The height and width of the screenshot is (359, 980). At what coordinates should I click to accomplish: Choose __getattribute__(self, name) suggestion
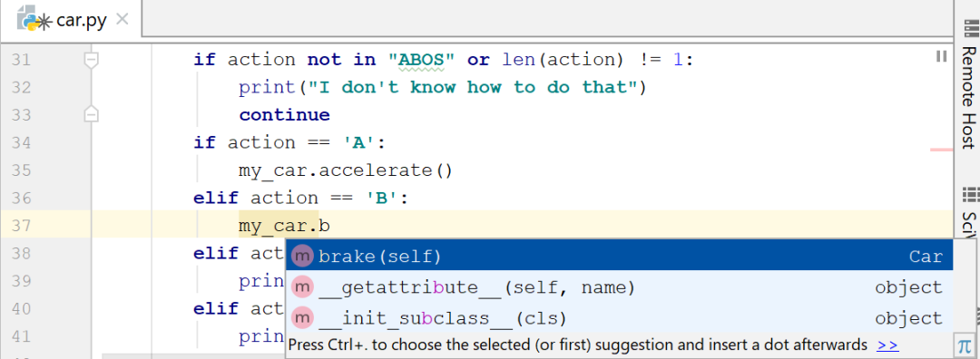619,287
